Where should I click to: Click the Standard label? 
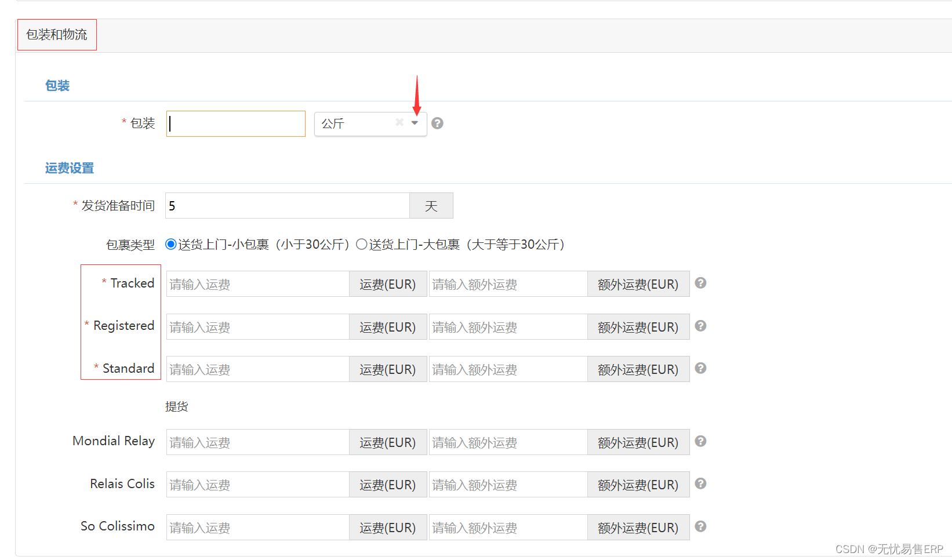[128, 368]
